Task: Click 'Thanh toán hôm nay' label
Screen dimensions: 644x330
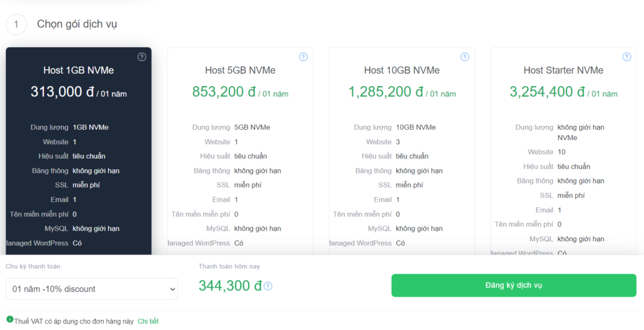Action: pos(229,266)
